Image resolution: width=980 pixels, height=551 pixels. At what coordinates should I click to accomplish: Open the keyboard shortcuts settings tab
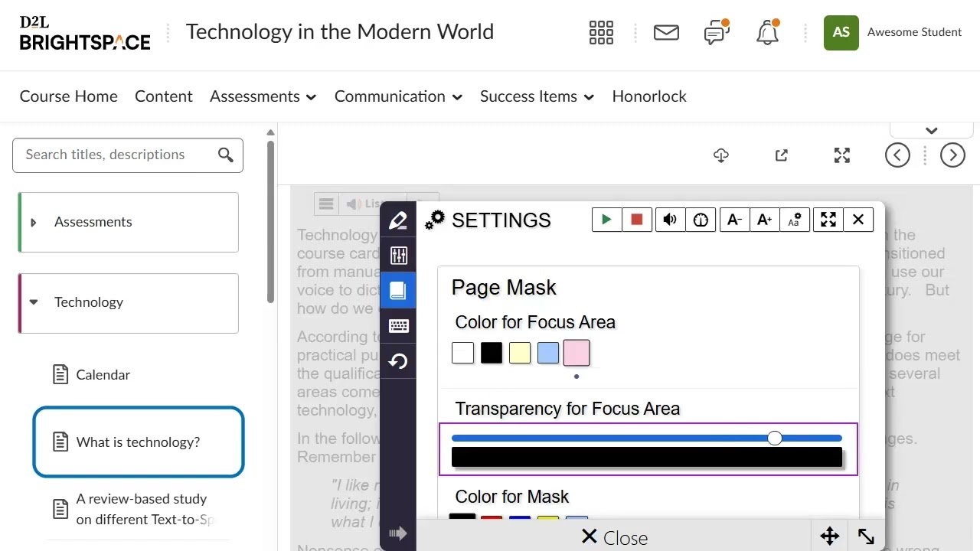click(x=398, y=326)
